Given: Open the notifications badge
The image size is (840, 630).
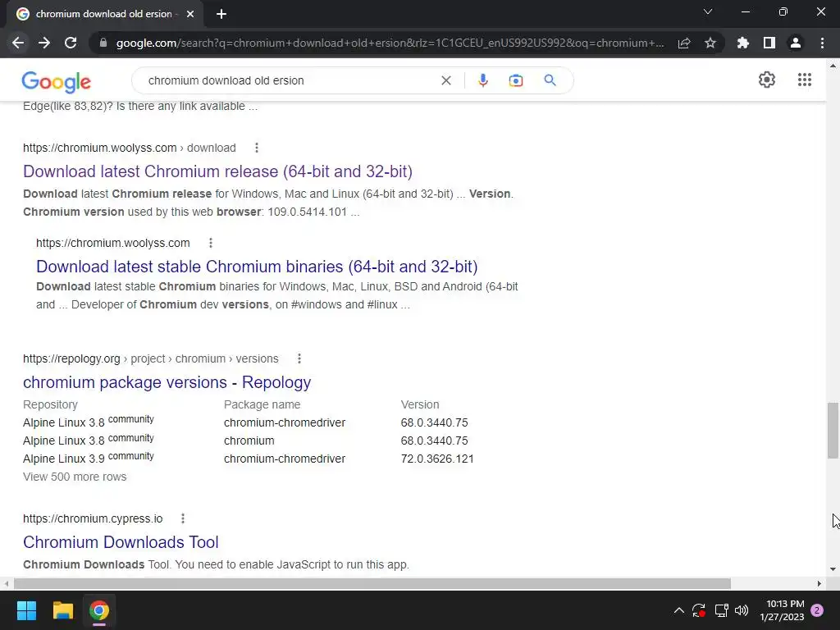Looking at the screenshot, I should click(817, 610).
